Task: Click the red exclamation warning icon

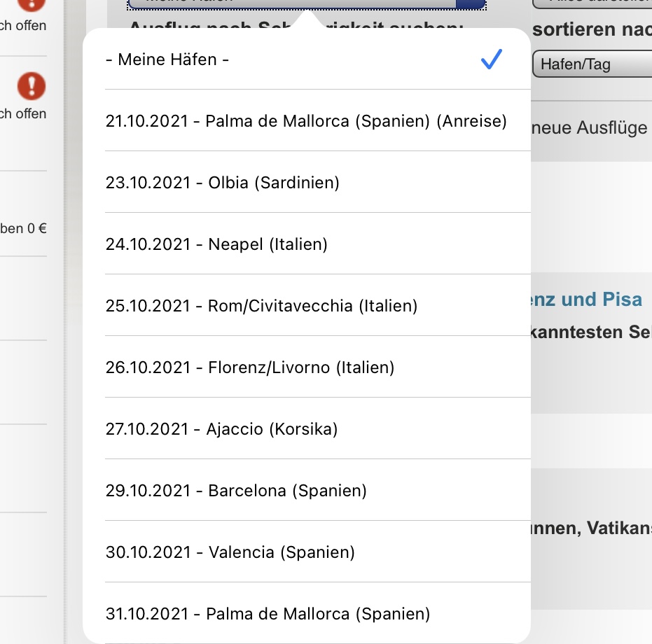Action: pyautogui.click(x=31, y=87)
